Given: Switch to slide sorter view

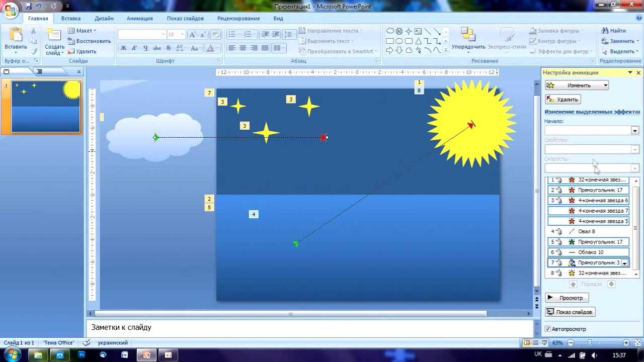Looking at the screenshot, I should pyautogui.click(x=535, y=343).
